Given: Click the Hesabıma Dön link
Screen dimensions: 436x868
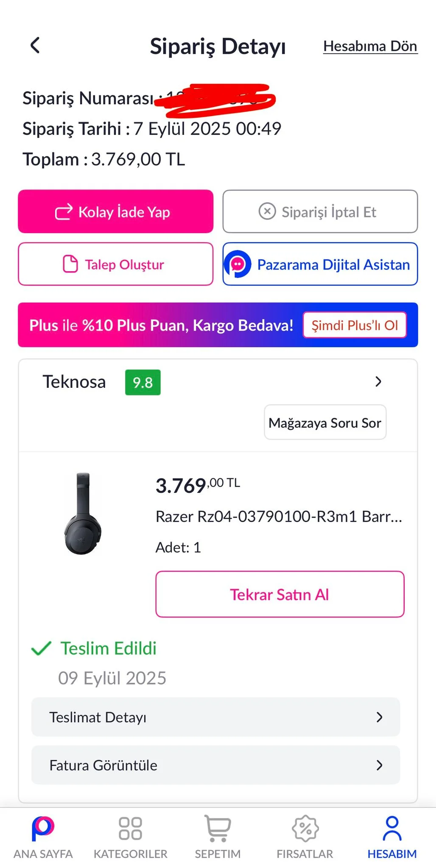Looking at the screenshot, I should (x=370, y=46).
